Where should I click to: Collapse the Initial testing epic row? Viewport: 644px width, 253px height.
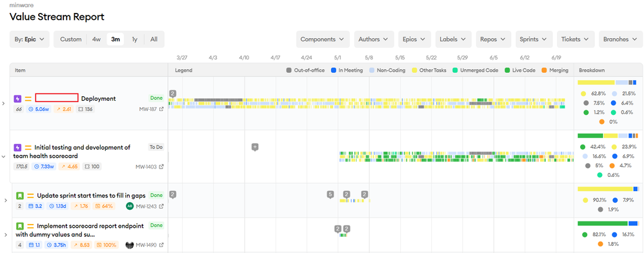coord(4,156)
